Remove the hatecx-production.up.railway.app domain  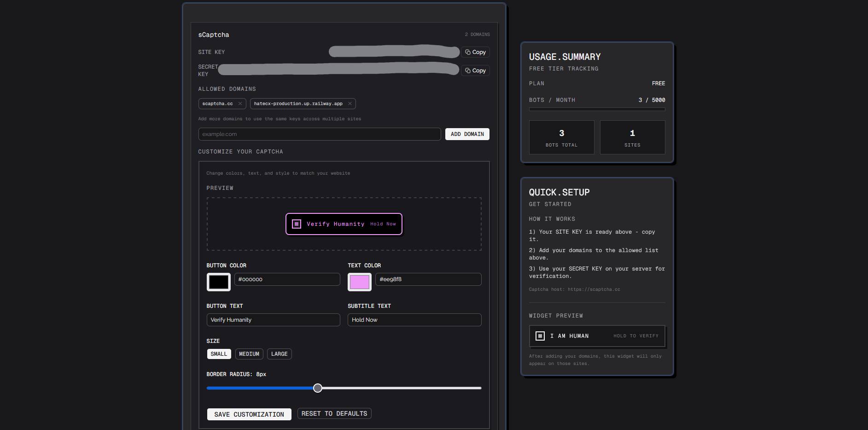350,104
